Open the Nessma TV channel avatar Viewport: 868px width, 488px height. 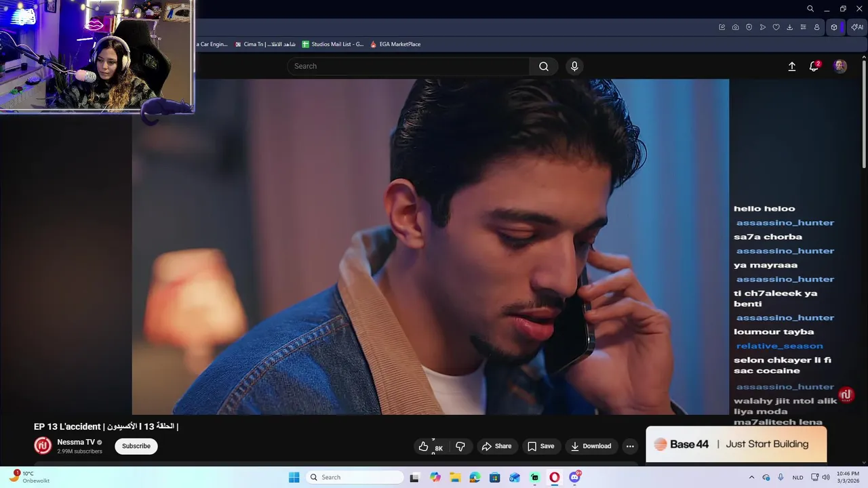[x=43, y=445]
